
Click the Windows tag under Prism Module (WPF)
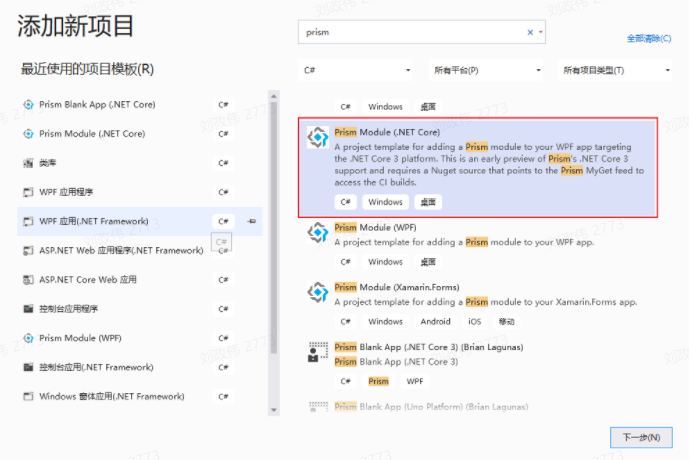tap(385, 262)
